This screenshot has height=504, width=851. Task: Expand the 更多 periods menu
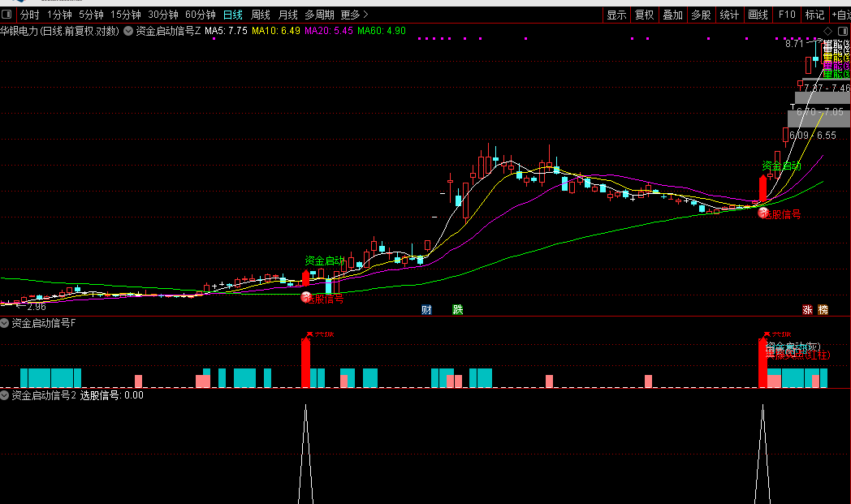coord(354,15)
